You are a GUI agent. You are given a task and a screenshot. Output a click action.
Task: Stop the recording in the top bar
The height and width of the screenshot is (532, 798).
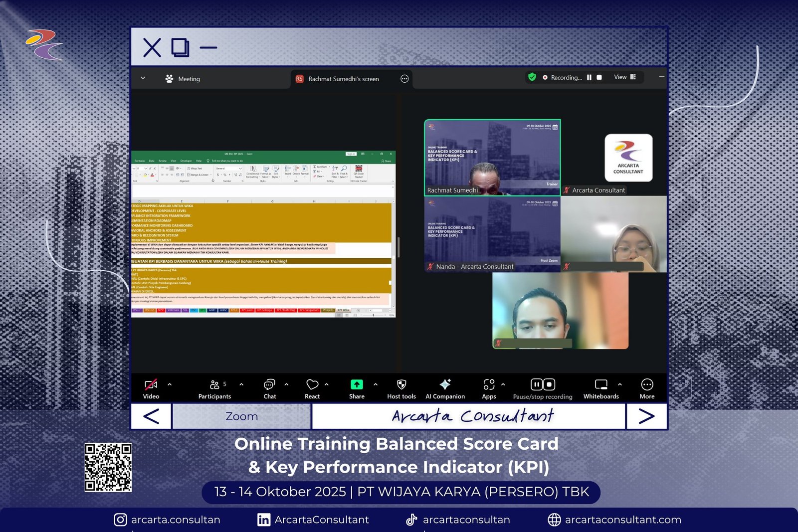pos(599,78)
